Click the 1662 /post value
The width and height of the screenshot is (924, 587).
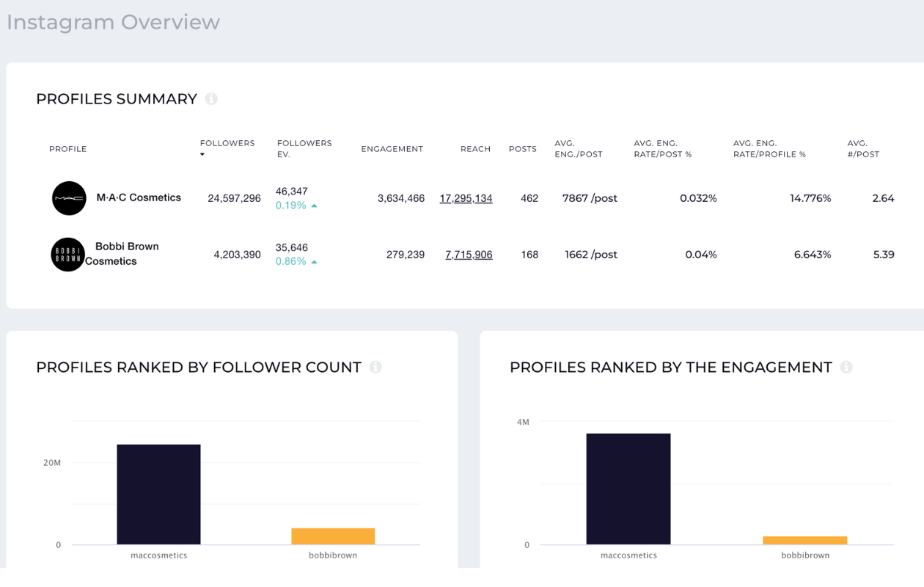591,255
